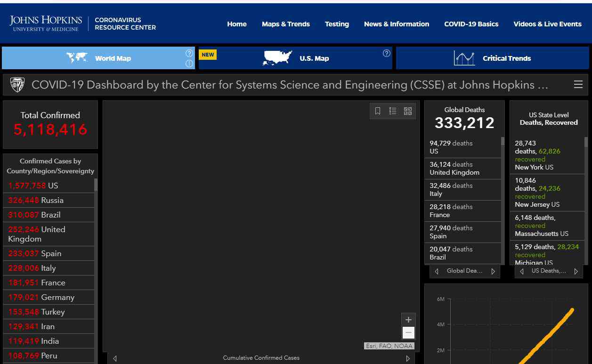Zoom out on the map with minus
This screenshot has width=592, height=364.
click(x=408, y=333)
